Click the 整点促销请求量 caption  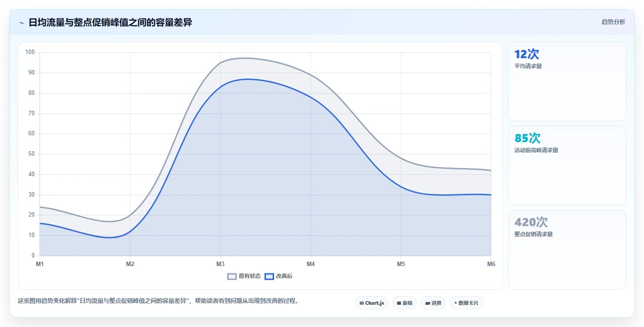click(x=534, y=234)
